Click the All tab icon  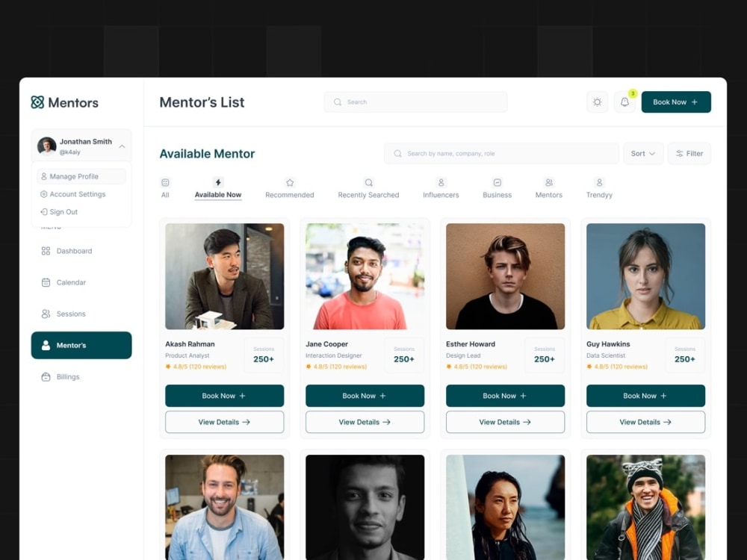point(165,182)
